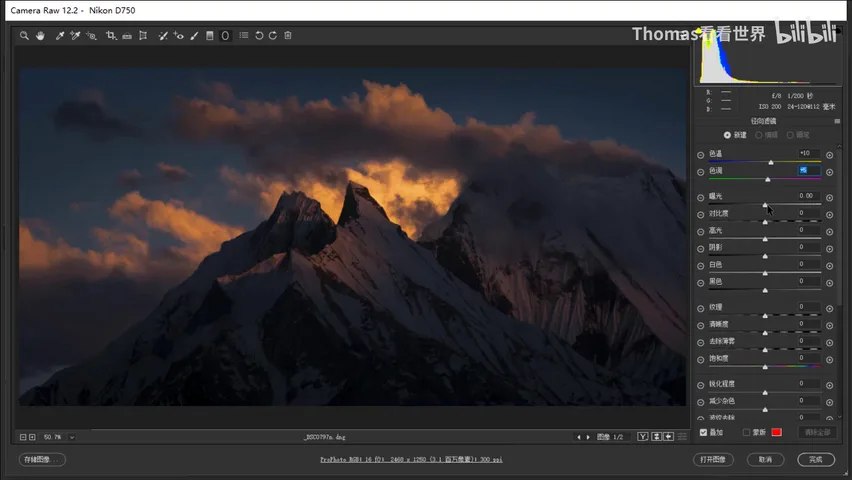The width and height of the screenshot is (852, 480).
Task: Click the 曝光 value field showing 0.00
Action: (x=807, y=196)
